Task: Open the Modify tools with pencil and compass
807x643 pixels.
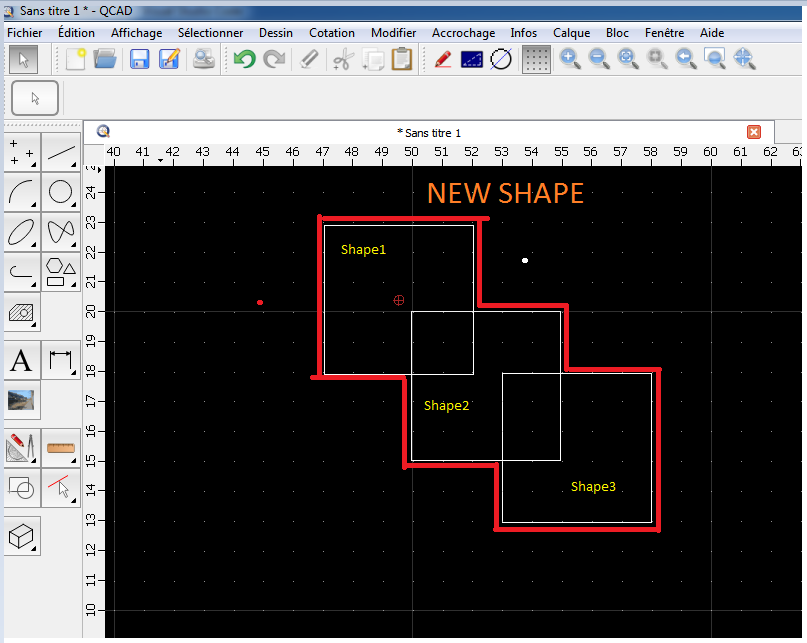Action: [22, 447]
